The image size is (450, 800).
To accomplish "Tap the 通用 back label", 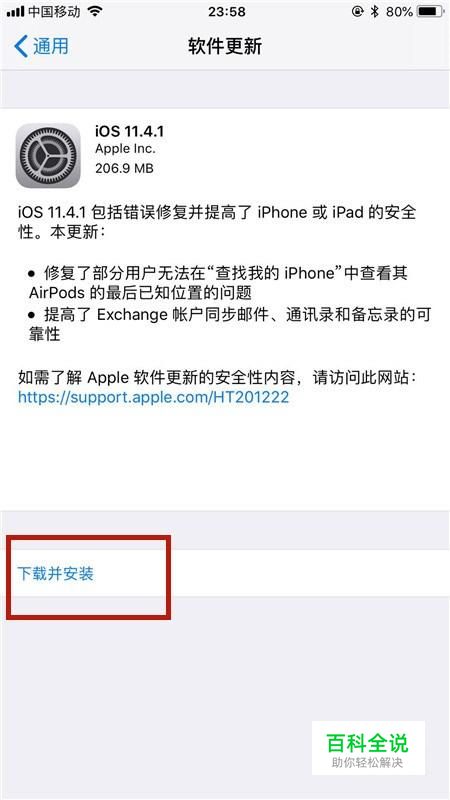I will [x=51, y=46].
